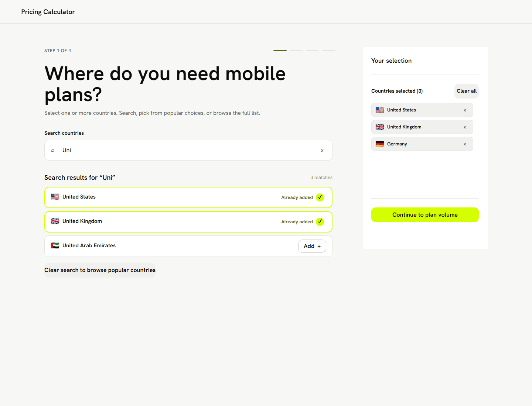The width and height of the screenshot is (532, 406).
Task: Clear the search field with x
Action: coord(322,150)
